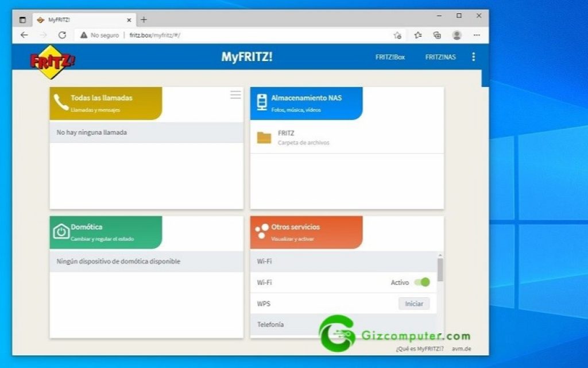Image resolution: width=588 pixels, height=368 pixels.
Task: Open FRITZ!Box from the header
Action: 390,57
